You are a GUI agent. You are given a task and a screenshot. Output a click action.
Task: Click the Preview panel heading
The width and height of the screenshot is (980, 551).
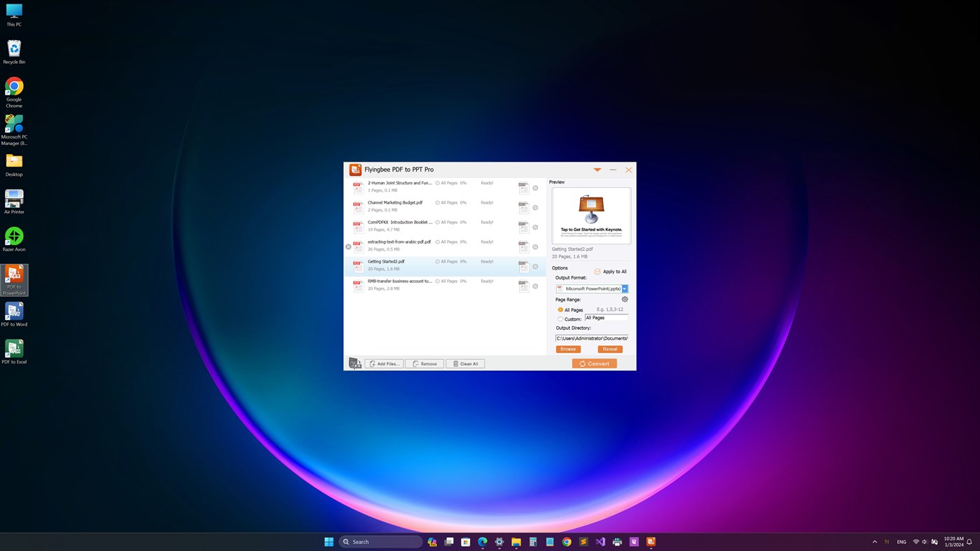(x=557, y=181)
